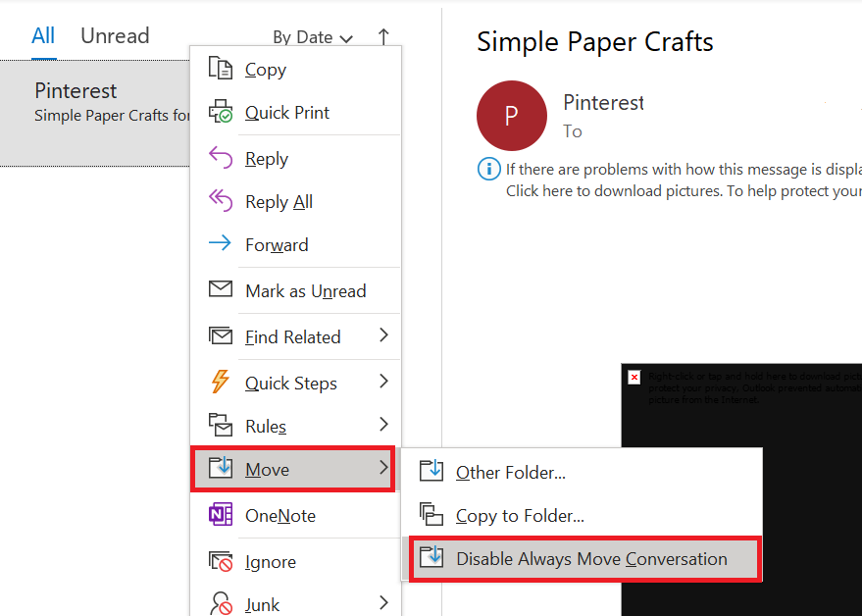
Task: Click the Reply All double-arrow icon
Action: 221,200
